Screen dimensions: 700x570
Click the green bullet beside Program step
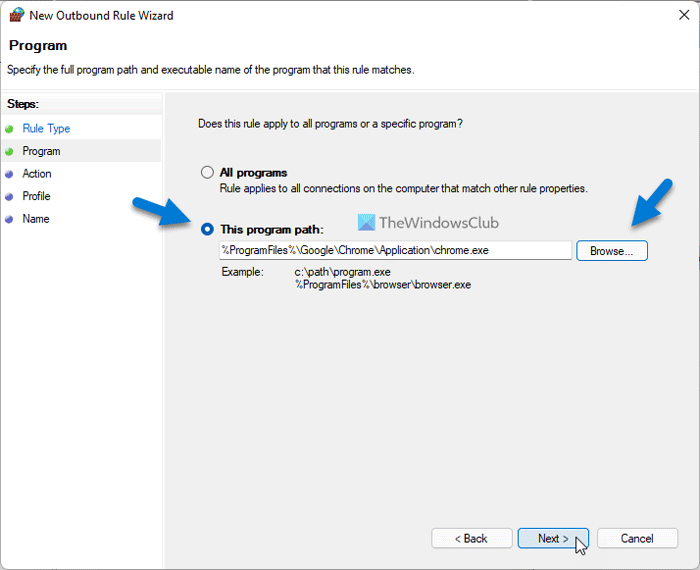tap(9, 151)
